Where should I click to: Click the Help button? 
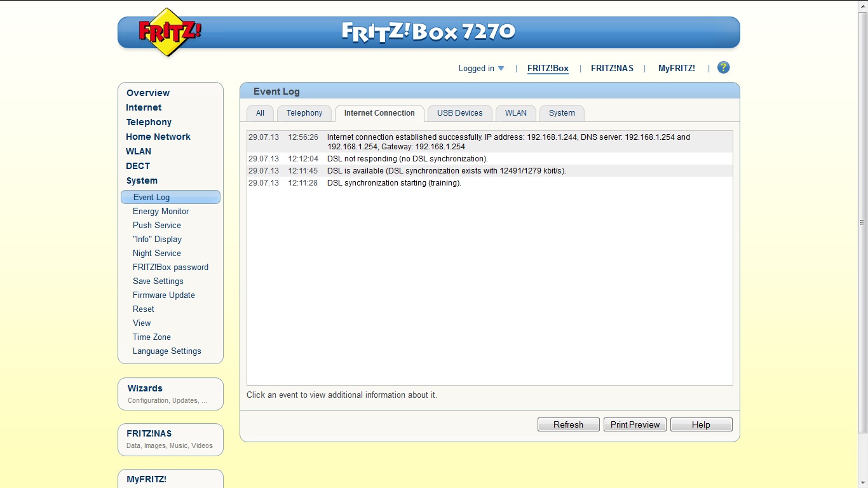[x=701, y=424]
